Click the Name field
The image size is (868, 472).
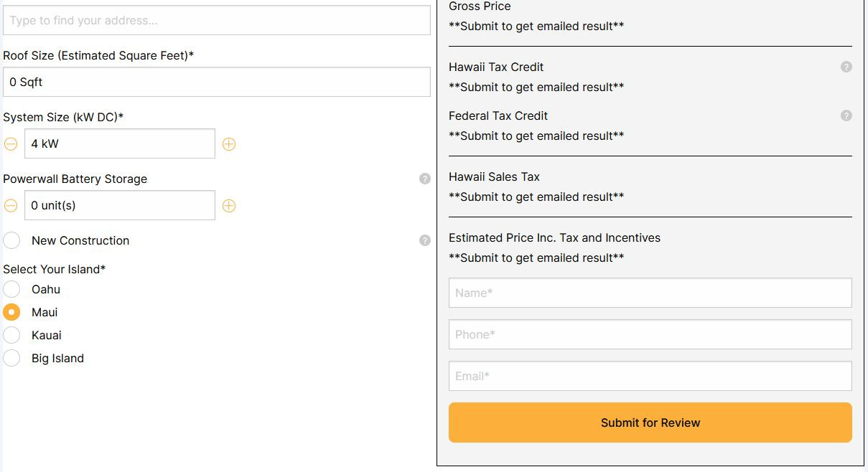pyautogui.click(x=650, y=293)
